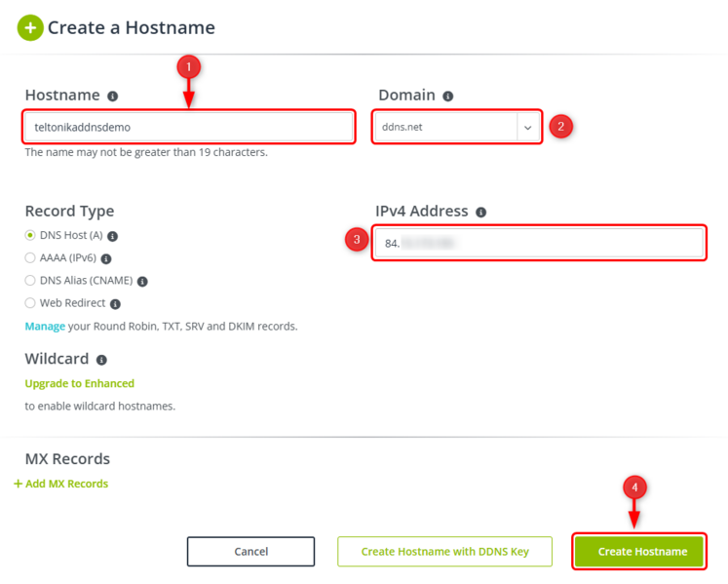Select the DNS Host (A) radio button
Image resolution: width=728 pixels, height=584 pixels.
(x=30, y=236)
